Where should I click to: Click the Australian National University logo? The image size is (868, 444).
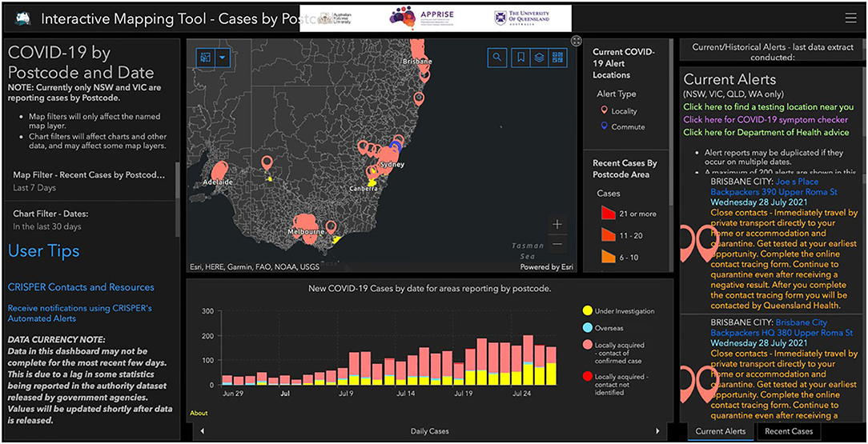[x=336, y=18]
